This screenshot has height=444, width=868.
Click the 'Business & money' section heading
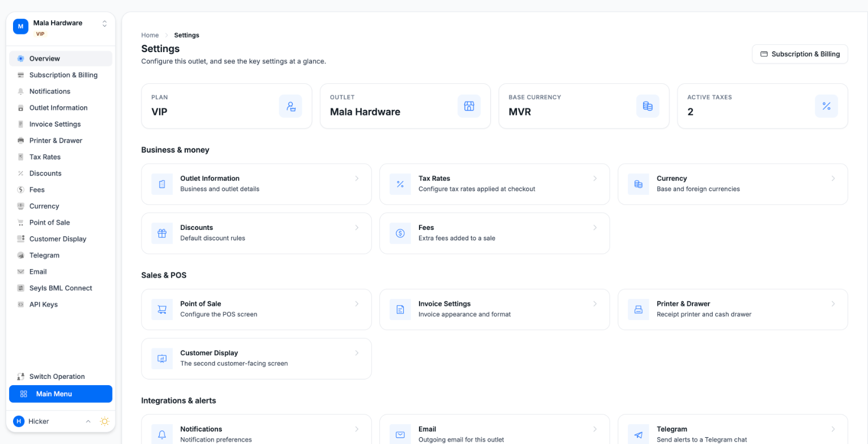175,150
